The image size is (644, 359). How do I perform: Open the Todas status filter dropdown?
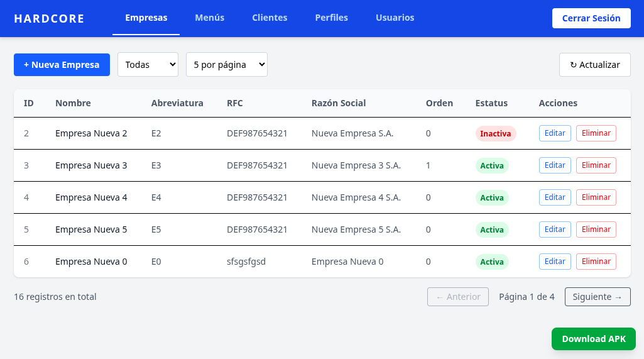coord(148,65)
